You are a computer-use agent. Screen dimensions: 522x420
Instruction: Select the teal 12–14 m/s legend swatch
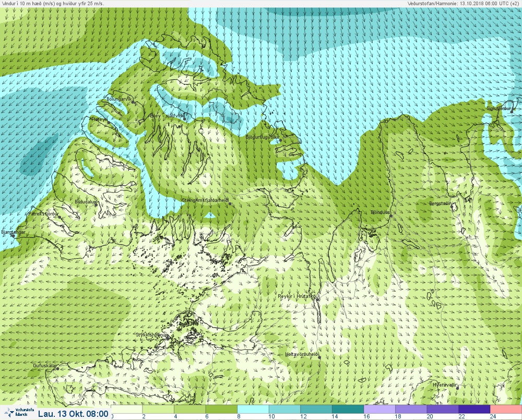click(x=316, y=409)
